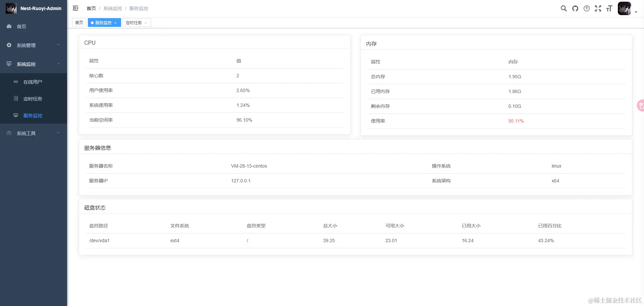Toggle fullscreen mode icon

(598, 8)
